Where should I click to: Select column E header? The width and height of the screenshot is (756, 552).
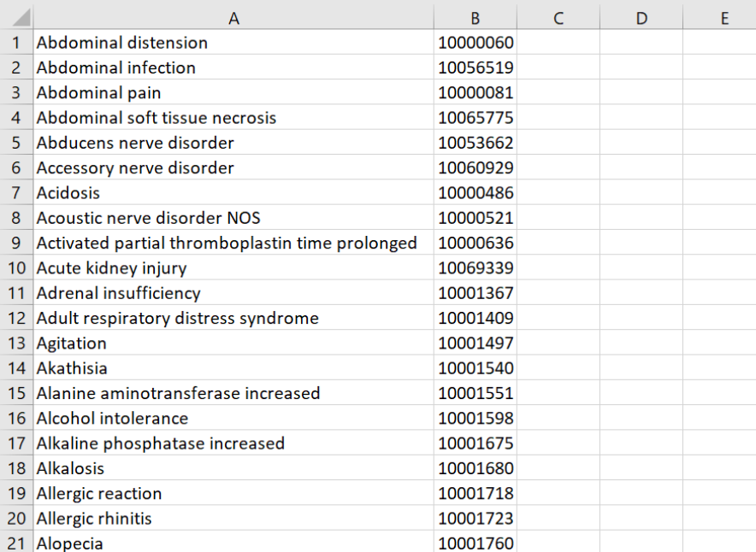pos(724,17)
